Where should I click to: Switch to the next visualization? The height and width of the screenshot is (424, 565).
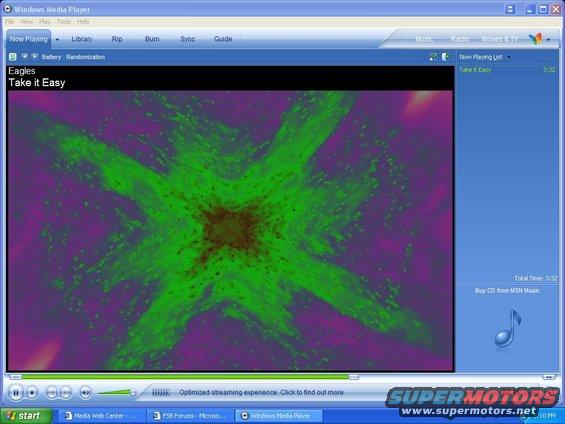[34, 56]
